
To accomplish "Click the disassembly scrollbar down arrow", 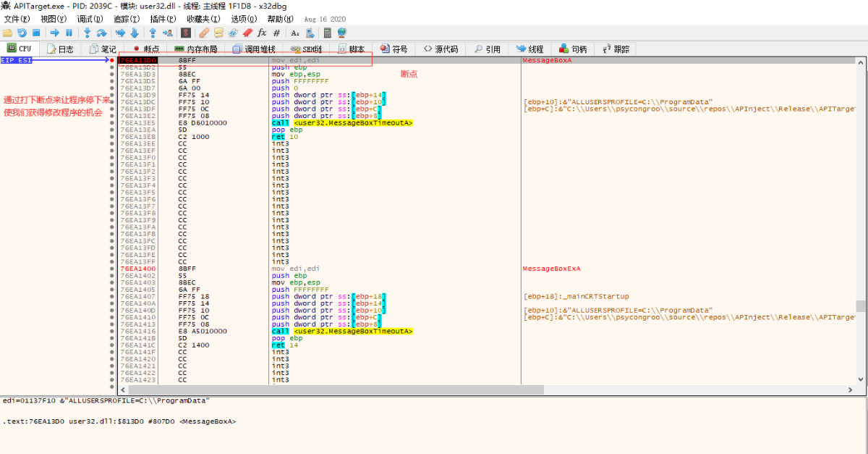I will coord(861,379).
